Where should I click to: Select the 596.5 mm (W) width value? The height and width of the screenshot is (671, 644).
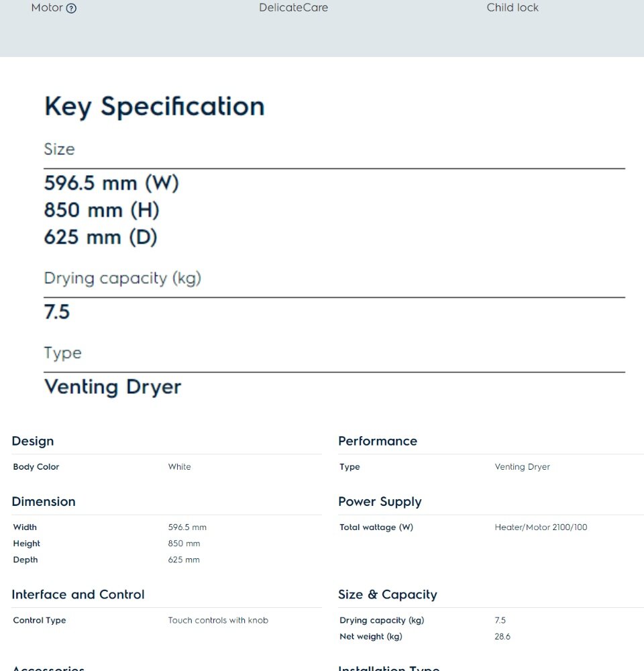point(111,183)
